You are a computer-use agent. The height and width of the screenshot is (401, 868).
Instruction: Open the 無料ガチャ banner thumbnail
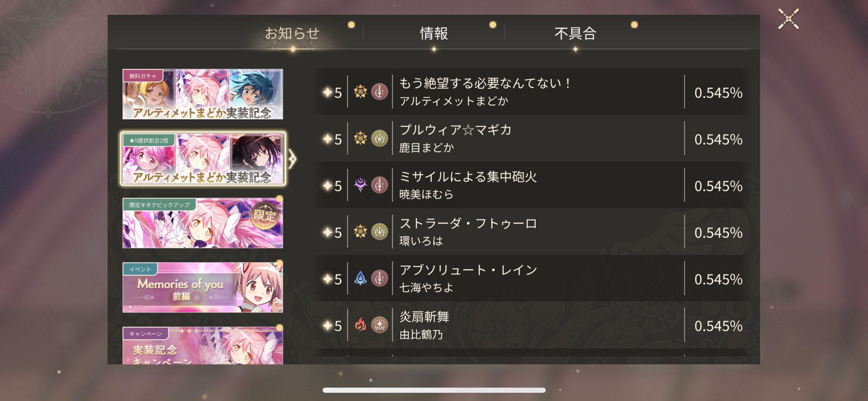[203, 94]
